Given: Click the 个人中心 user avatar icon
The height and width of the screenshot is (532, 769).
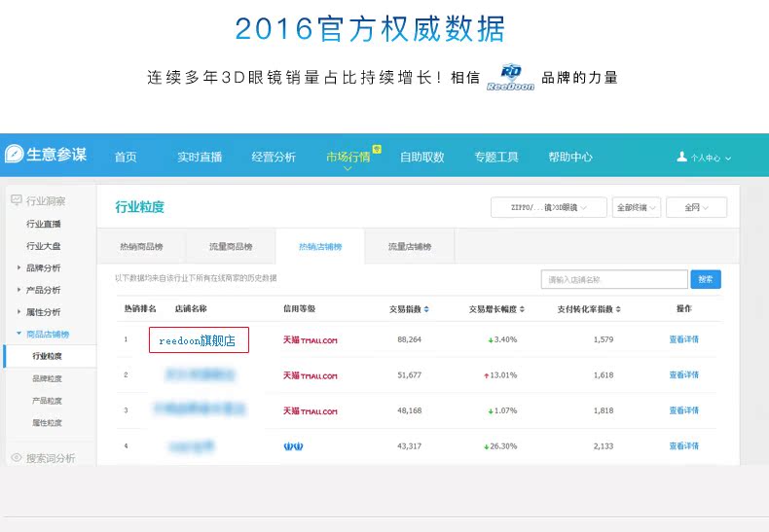Looking at the screenshot, I should [681, 157].
